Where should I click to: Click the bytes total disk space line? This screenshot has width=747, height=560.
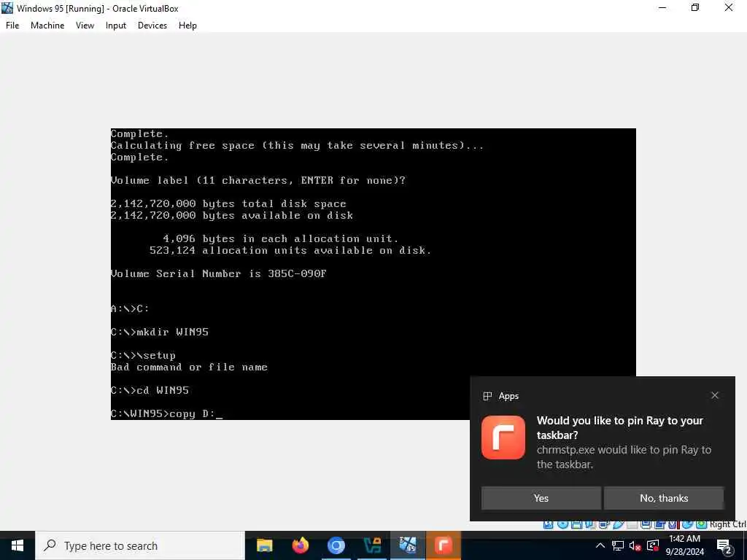click(228, 204)
